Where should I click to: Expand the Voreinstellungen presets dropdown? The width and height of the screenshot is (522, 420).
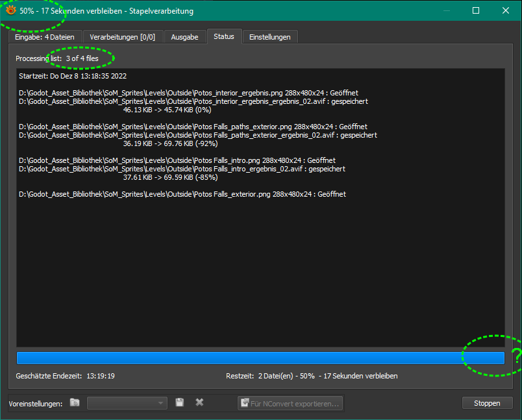coord(127,403)
